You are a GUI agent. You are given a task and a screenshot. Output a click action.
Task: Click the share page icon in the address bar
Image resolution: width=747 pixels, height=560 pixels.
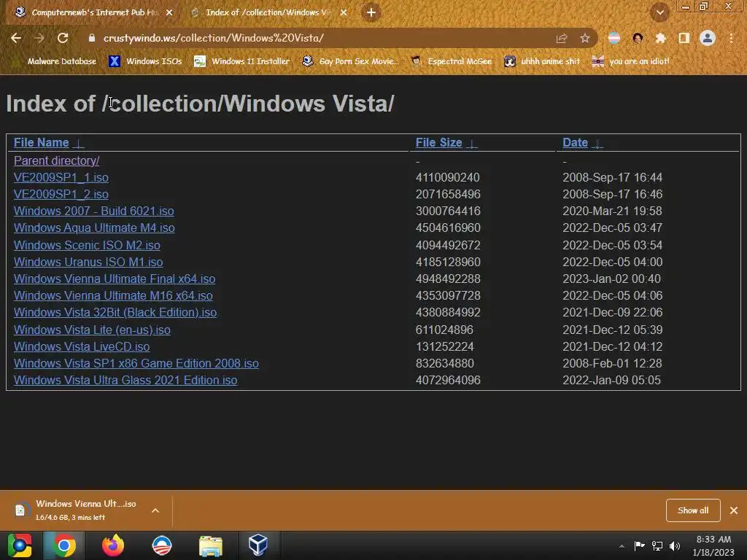click(x=562, y=38)
